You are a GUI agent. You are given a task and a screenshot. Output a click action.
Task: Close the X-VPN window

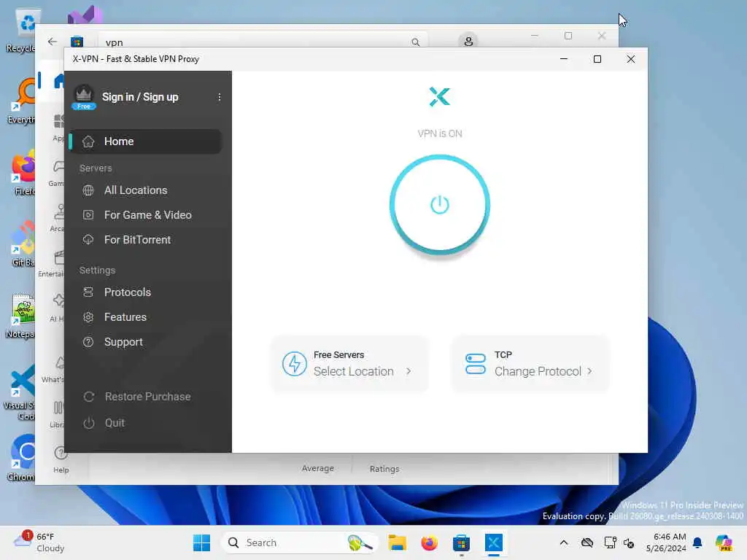tap(631, 59)
